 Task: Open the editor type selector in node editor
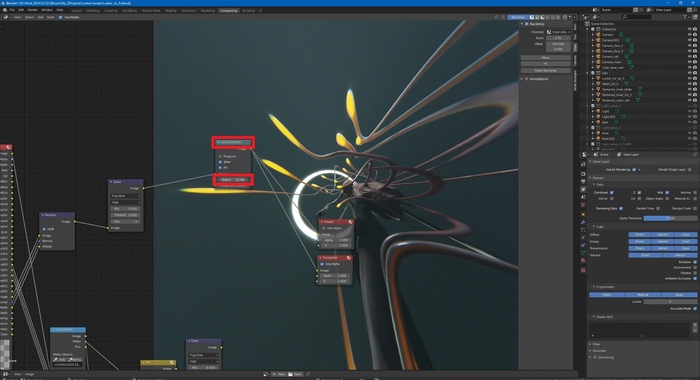pyautogui.click(x=6, y=17)
